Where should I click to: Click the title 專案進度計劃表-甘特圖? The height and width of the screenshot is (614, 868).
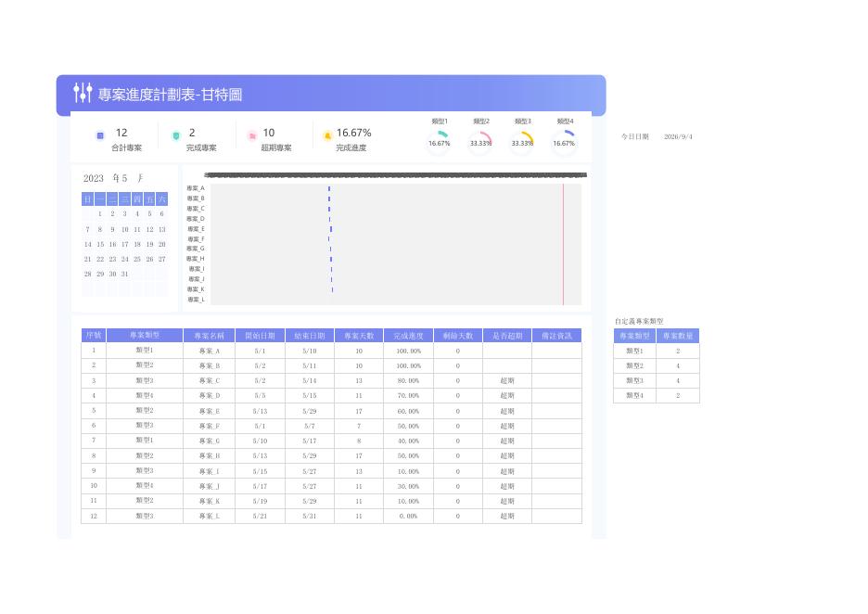coord(170,95)
